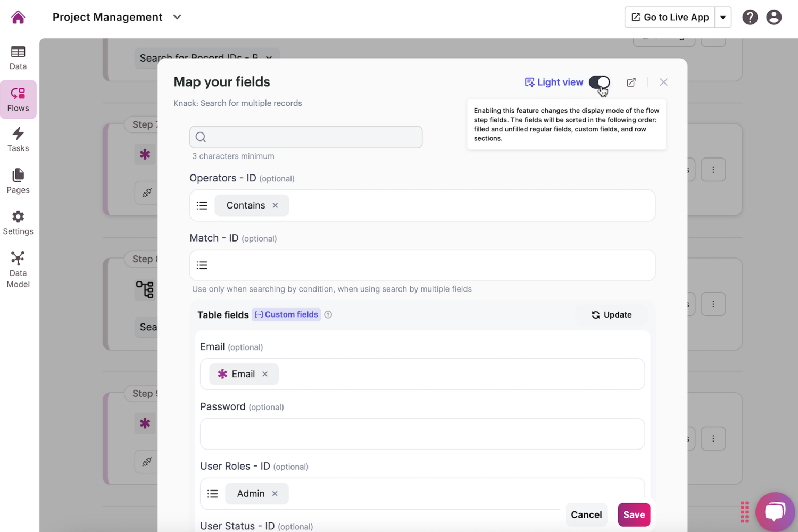The image size is (798, 532).
Task: Expand the Project Management app dropdown
Action: [177, 17]
